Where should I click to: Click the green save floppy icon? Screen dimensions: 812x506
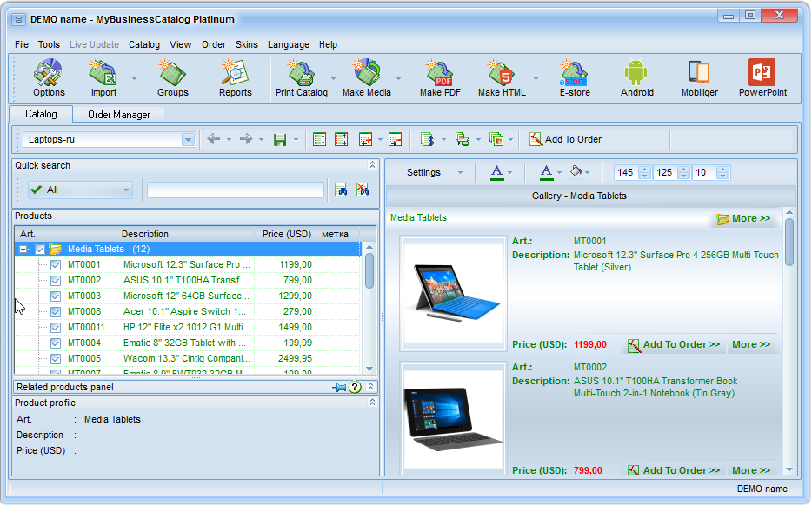tap(280, 139)
